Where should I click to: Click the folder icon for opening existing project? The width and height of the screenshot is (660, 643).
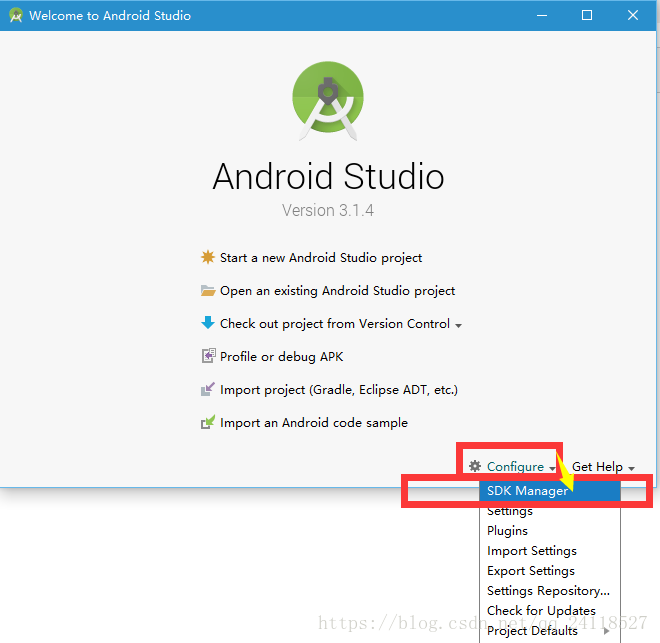coord(208,290)
